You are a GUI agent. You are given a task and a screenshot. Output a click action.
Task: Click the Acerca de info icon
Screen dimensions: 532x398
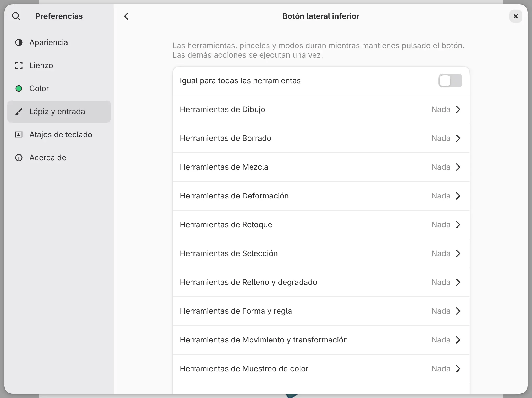[x=19, y=158]
